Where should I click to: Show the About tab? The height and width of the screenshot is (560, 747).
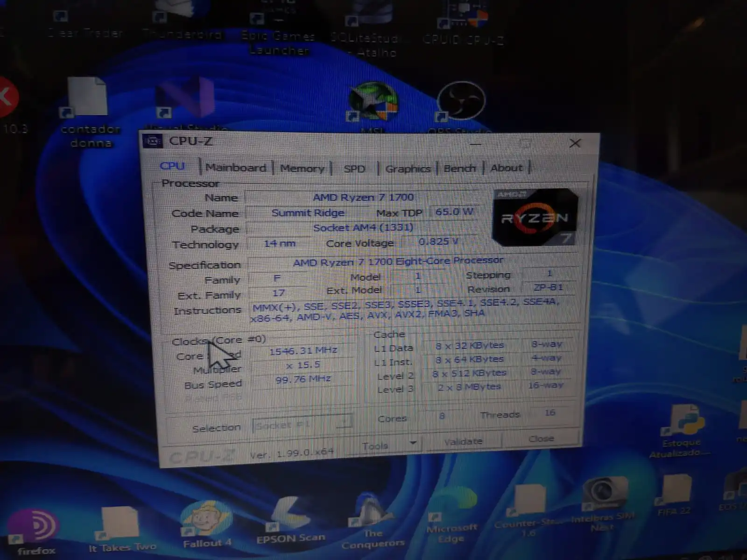tap(507, 168)
